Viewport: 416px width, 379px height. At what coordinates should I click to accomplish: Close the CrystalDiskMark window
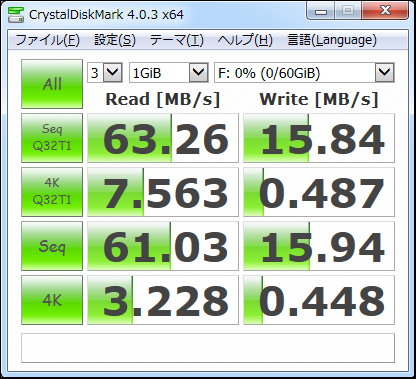(x=385, y=11)
